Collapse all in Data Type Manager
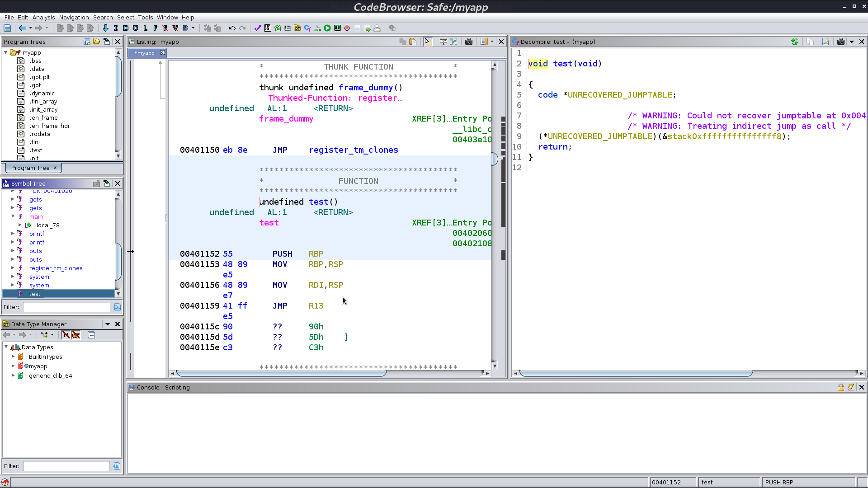The width and height of the screenshot is (868, 488). click(91, 335)
